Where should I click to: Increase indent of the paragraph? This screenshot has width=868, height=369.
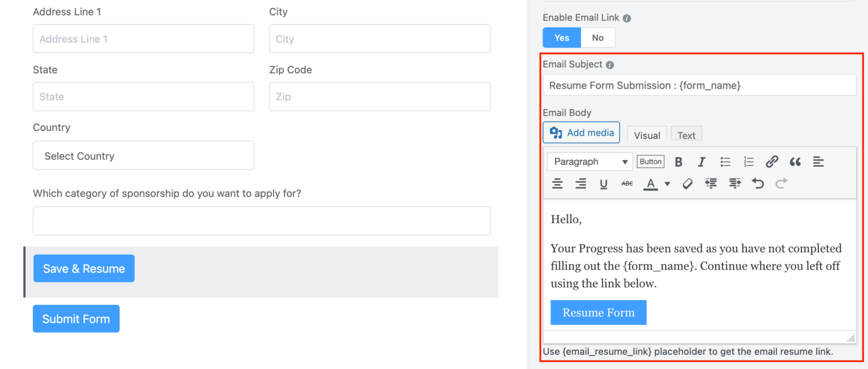point(735,184)
